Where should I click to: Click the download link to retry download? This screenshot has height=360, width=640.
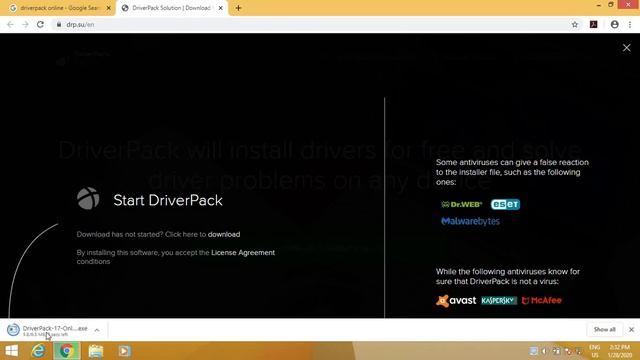(x=224, y=234)
